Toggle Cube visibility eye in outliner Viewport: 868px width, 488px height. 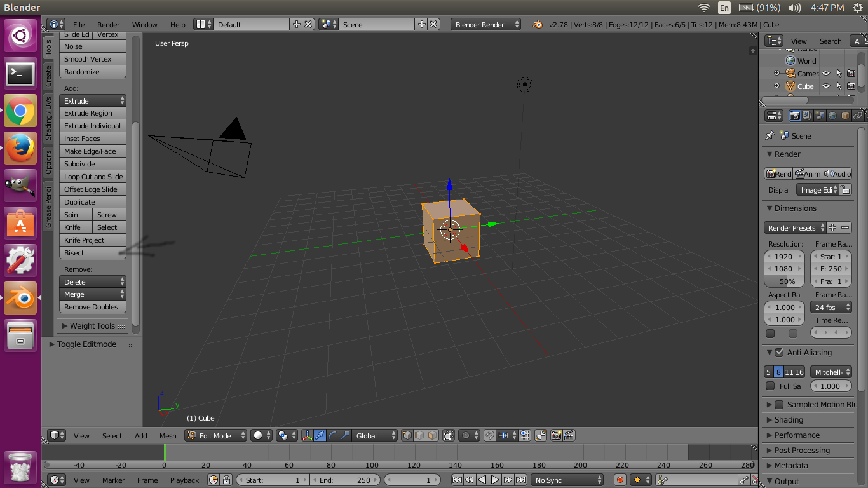pyautogui.click(x=826, y=86)
